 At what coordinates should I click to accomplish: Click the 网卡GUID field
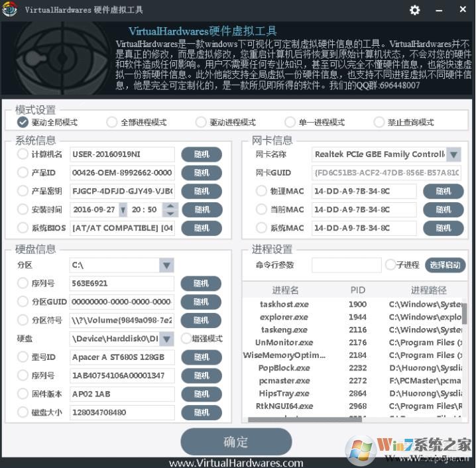tap(386, 173)
